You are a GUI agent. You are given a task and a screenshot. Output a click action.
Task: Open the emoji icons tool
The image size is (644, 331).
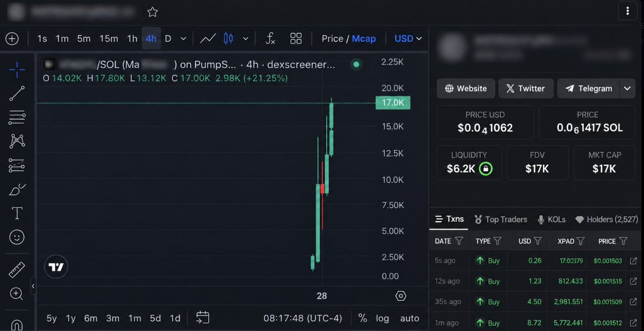coord(17,237)
